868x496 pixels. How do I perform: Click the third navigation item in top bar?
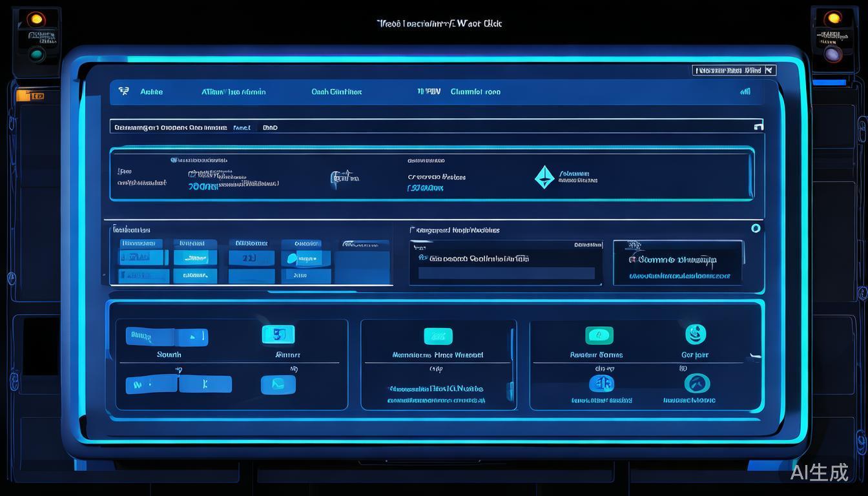tap(336, 92)
